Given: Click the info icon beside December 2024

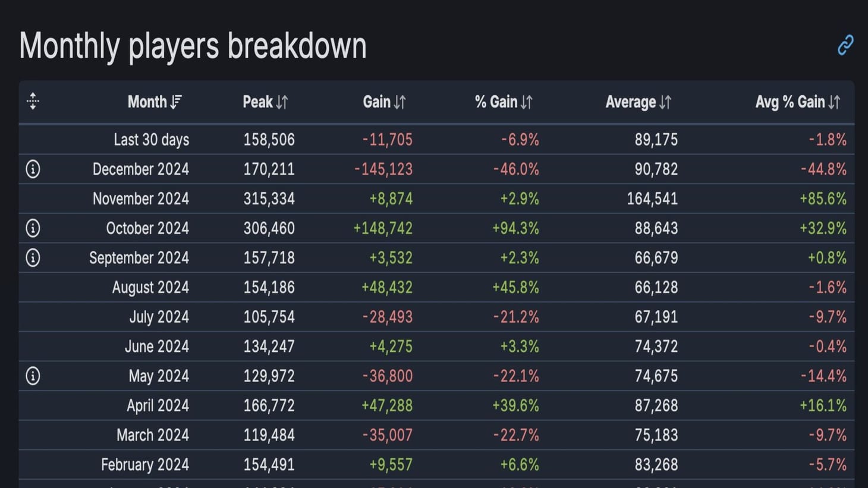Looking at the screenshot, I should coord(32,168).
